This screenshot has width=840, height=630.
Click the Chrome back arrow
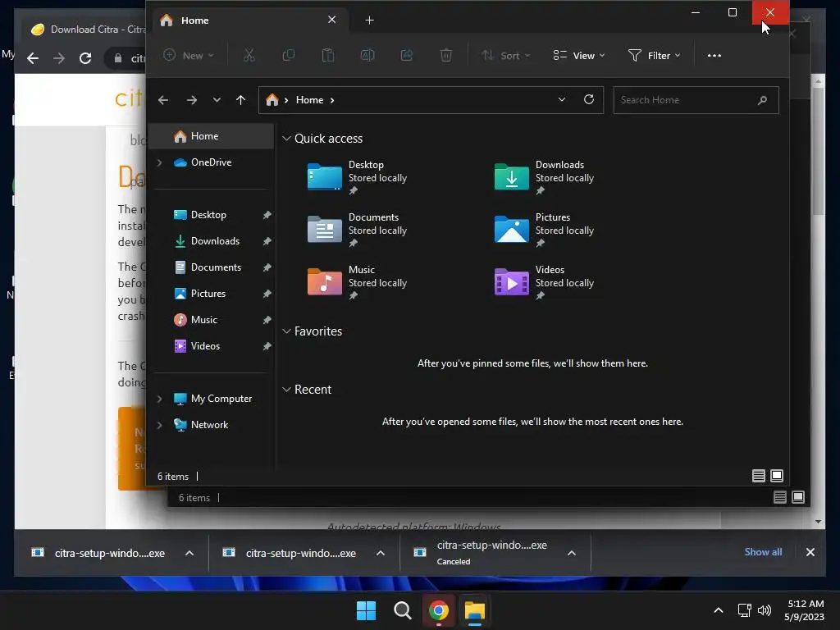tap(33, 58)
